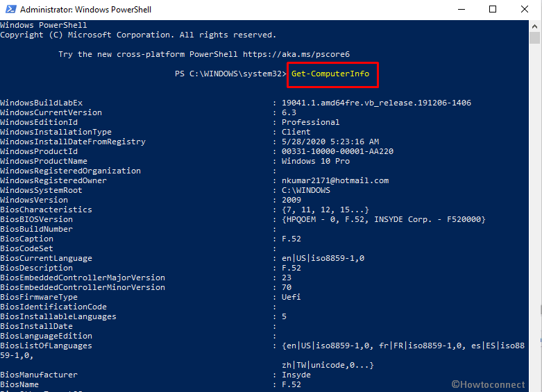Click the PS C:\WINDOWS\system32> prompt
Screen dimensions: 542x392
click(230, 74)
